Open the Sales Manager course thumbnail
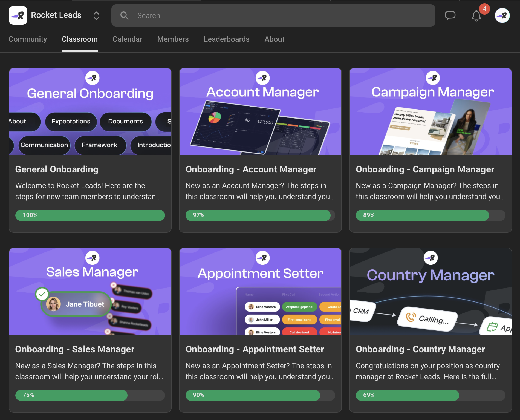Screen dimensions: 520x420 (90, 292)
